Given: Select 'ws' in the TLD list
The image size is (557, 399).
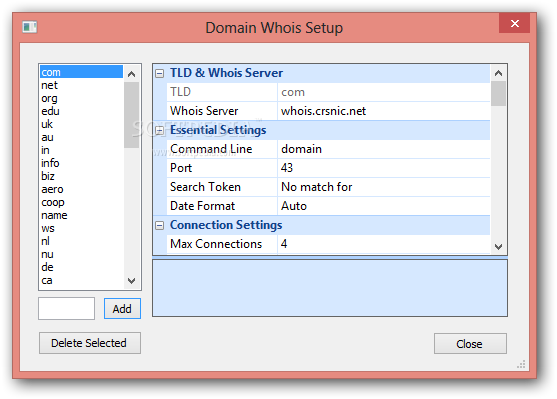Looking at the screenshot, I should click(x=81, y=228).
